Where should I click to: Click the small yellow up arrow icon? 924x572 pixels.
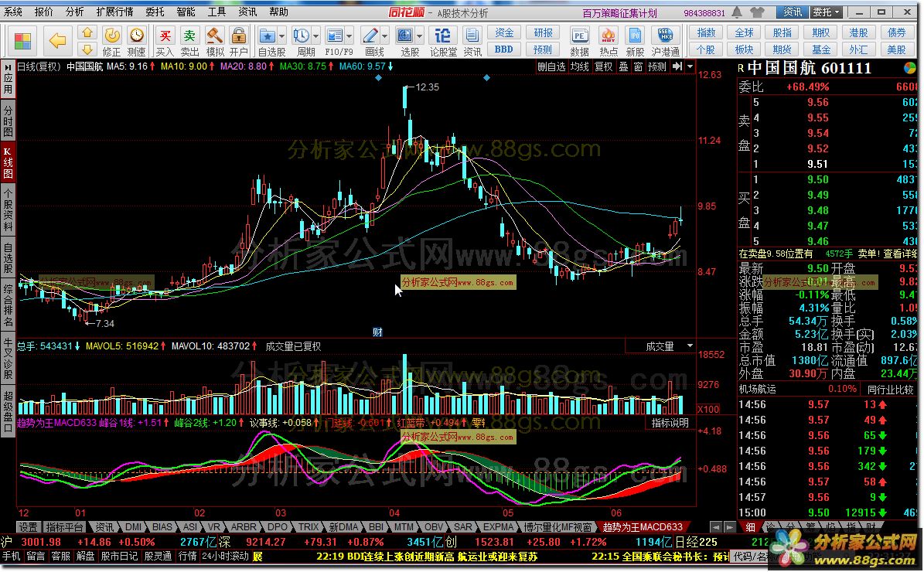tap(87, 33)
